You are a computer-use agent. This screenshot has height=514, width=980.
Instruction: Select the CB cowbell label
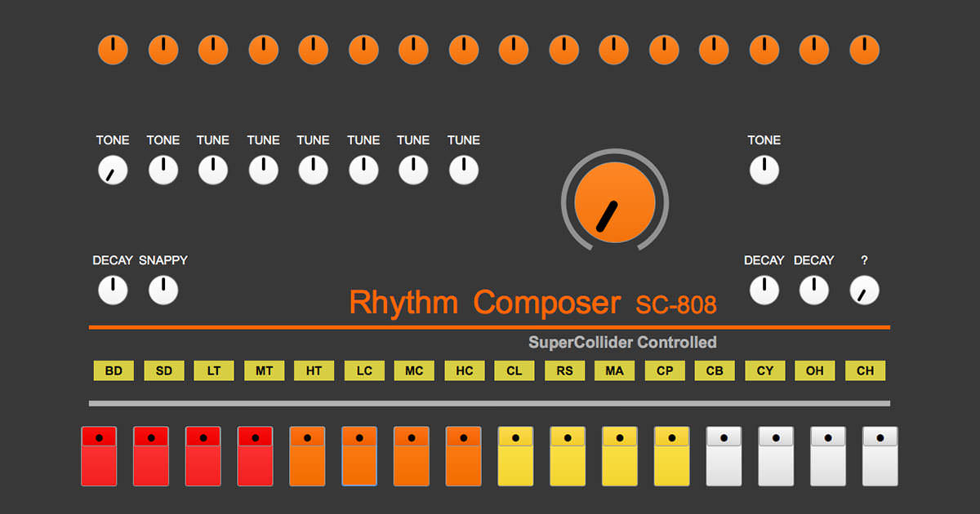pyautogui.click(x=715, y=370)
